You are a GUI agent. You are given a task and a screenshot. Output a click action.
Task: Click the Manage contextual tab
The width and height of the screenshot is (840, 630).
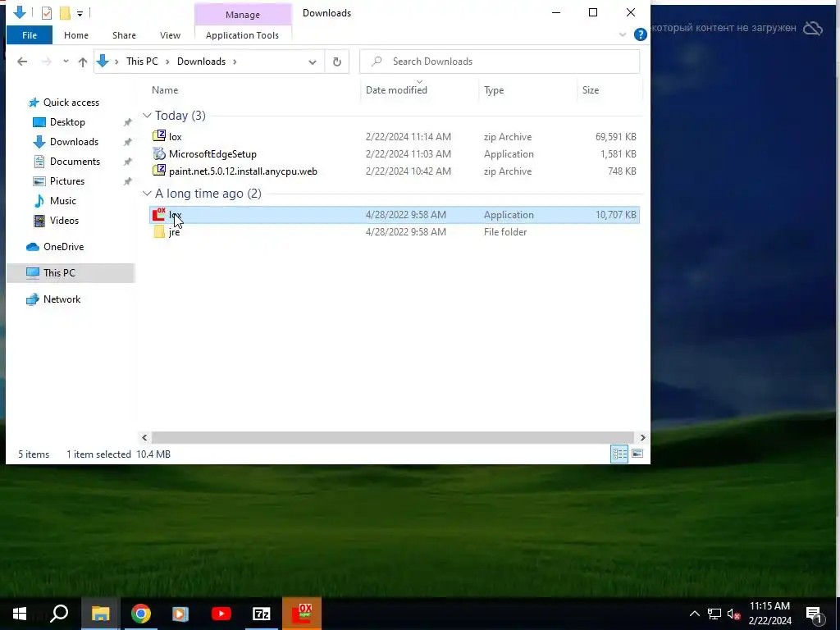point(243,15)
